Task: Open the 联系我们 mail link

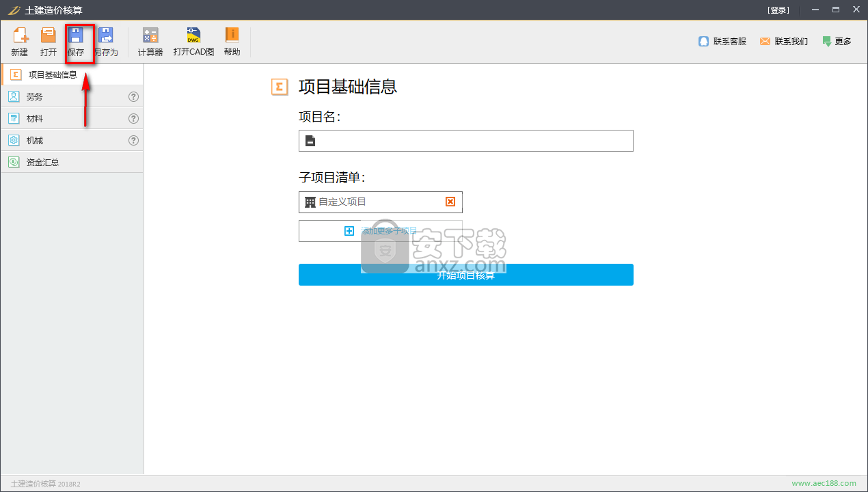Action: pyautogui.click(x=783, y=42)
